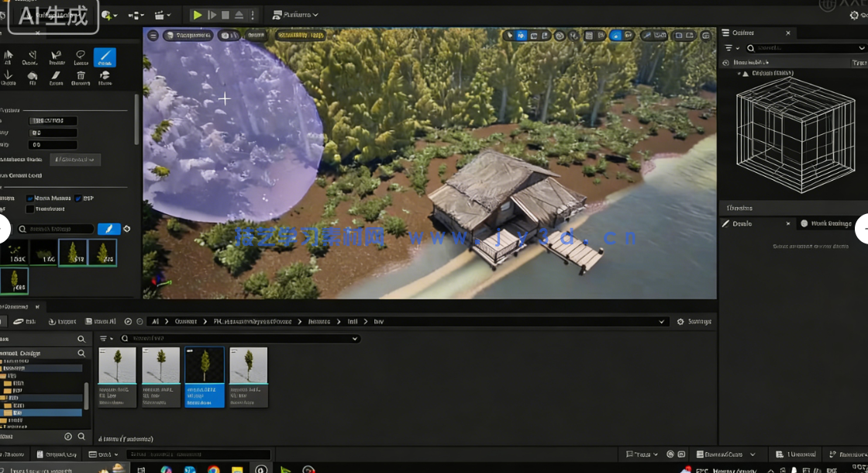Click the content browser Settings button

[x=694, y=321]
